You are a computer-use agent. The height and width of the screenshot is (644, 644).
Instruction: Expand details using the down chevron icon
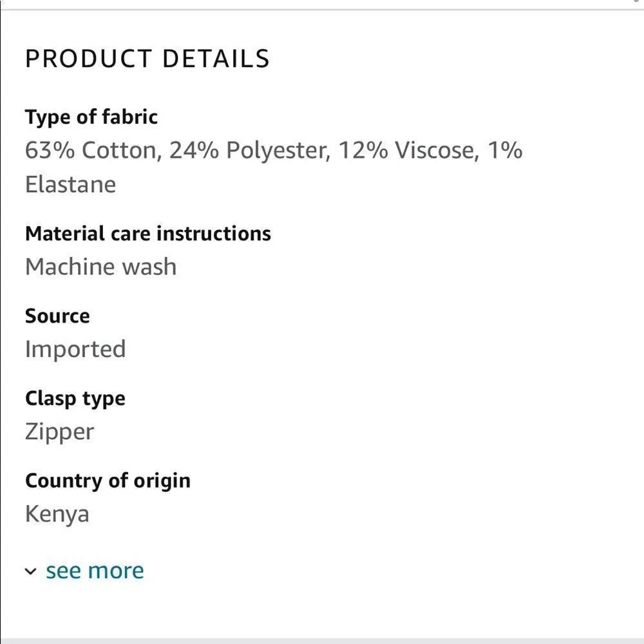(x=30, y=572)
